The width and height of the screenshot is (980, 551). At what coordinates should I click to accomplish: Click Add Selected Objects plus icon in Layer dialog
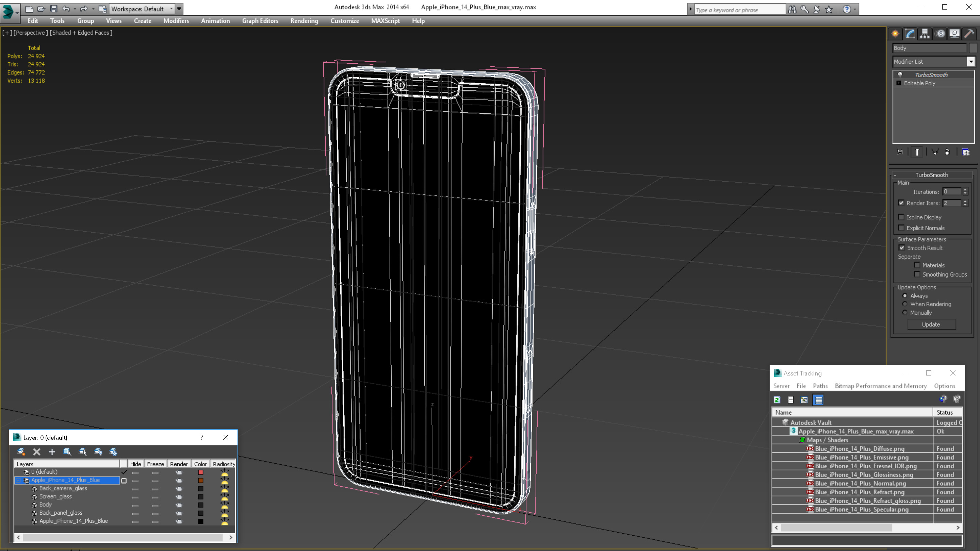pyautogui.click(x=52, y=452)
